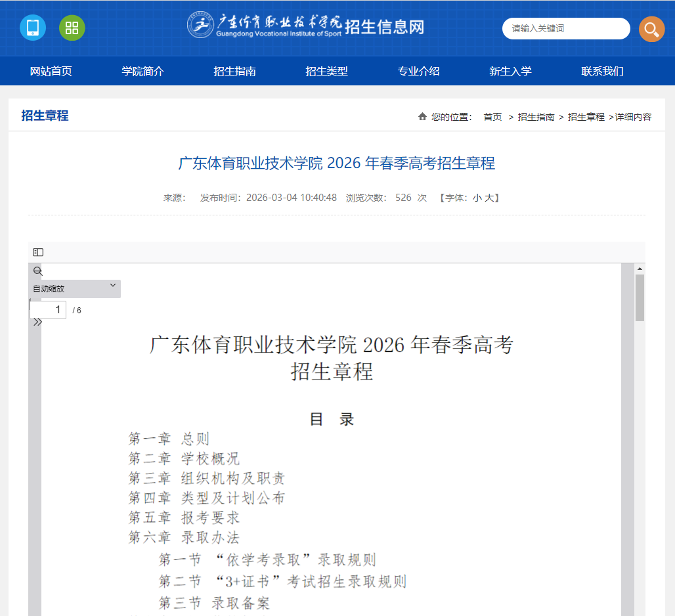This screenshot has height=616, width=675.
Task: Click the green grid icon in header
Action: (72, 28)
